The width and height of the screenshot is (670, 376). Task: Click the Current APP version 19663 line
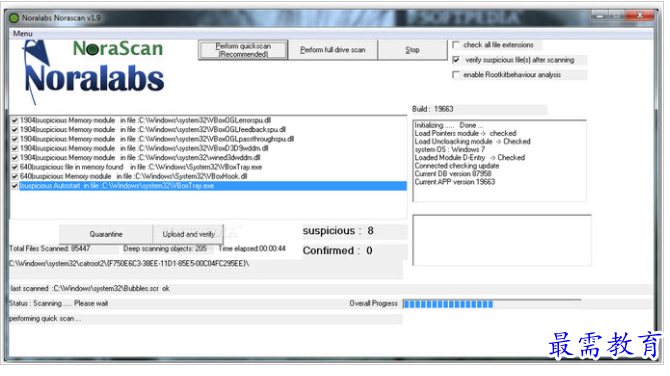pyautogui.click(x=455, y=182)
